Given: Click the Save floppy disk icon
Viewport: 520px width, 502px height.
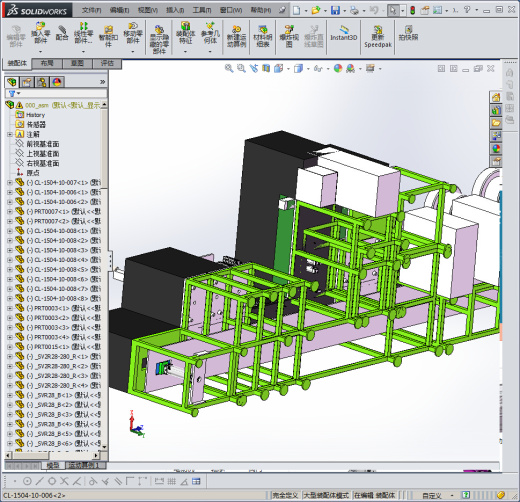Looking at the screenshot, I should [x=335, y=10].
